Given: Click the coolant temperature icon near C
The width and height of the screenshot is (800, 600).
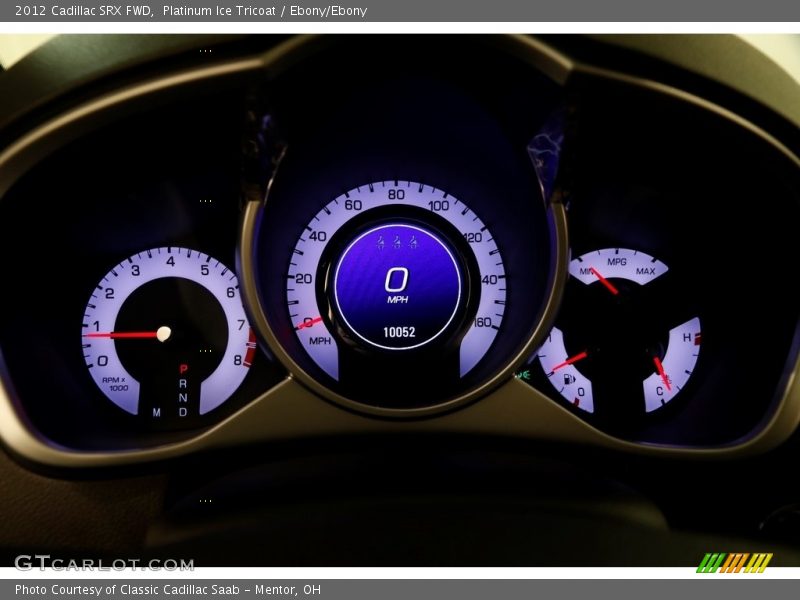Looking at the screenshot, I should click(668, 379).
